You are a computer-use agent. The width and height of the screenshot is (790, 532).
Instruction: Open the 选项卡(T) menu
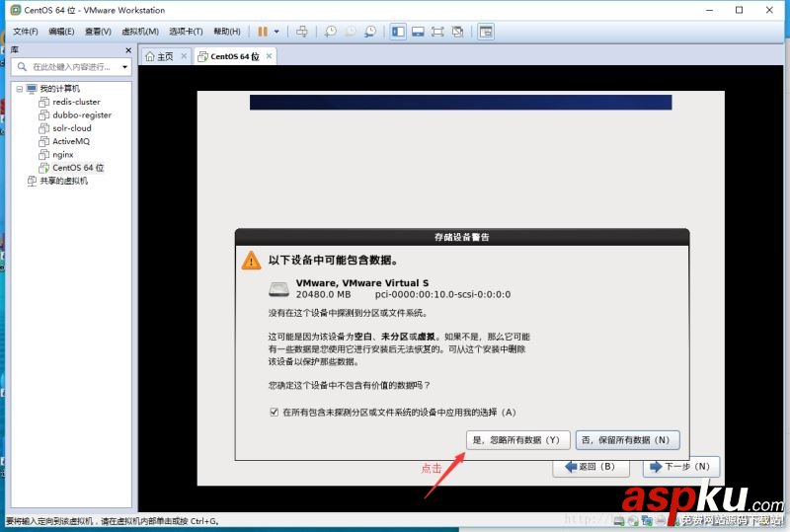pyautogui.click(x=186, y=32)
